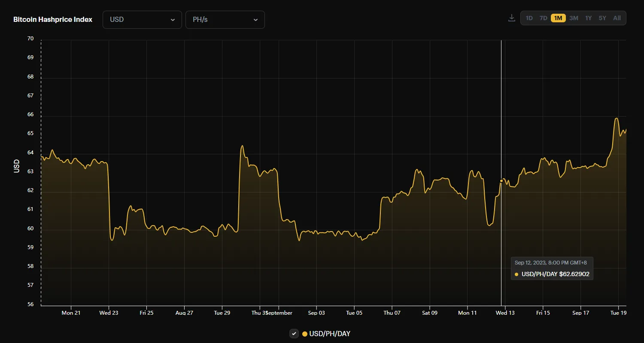The image size is (644, 343).
Task: Click the tooltip showing $62.62902 value
Action: coord(552,268)
